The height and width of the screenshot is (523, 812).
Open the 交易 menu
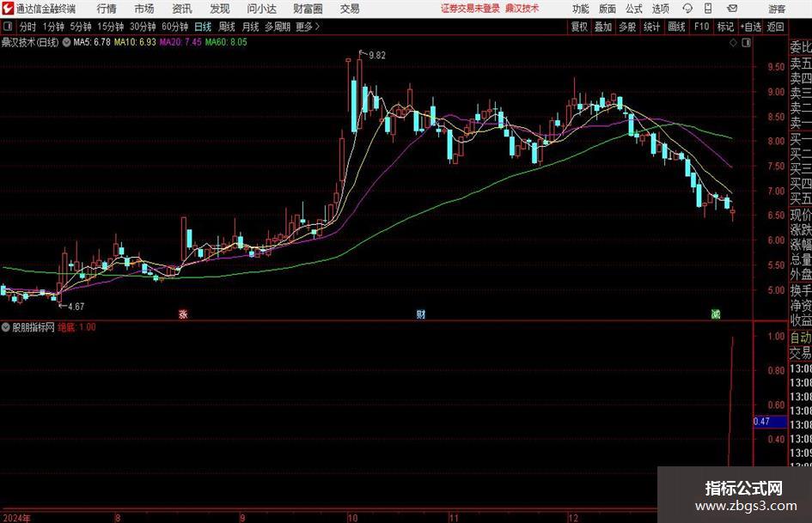coord(350,9)
